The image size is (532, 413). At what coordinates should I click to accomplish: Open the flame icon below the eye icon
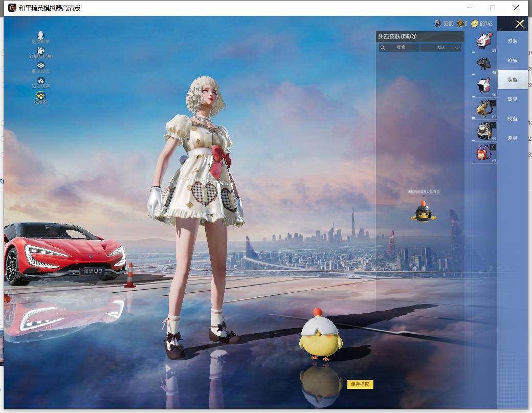[x=41, y=80]
